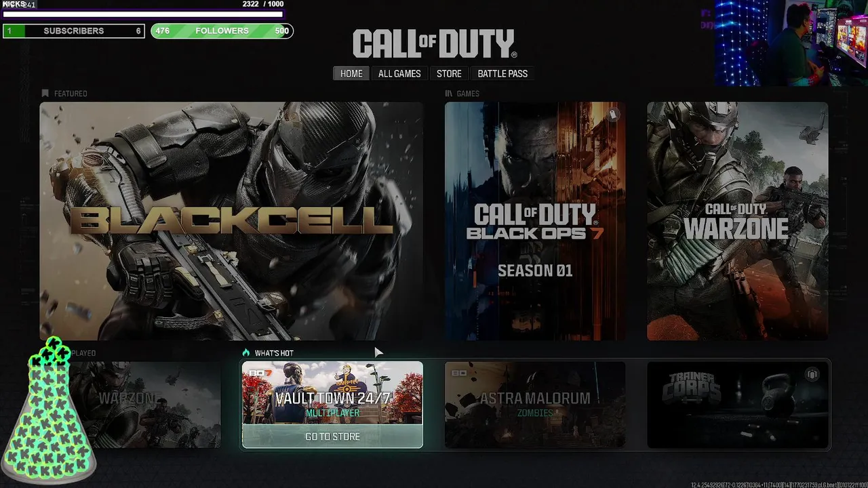Click the bookmark icon beside FEATURED
Image resolution: width=868 pixels, height=488 pixels.
[x=45, y=94]
